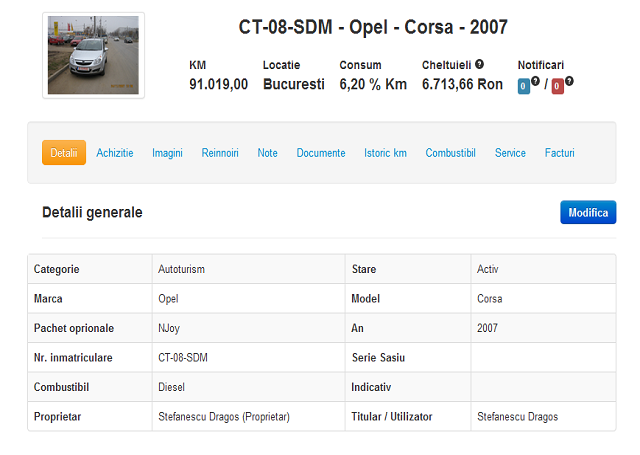Switch to the Documente tab
The width and height of the screenshot is (640, 455).
(321, 153)
